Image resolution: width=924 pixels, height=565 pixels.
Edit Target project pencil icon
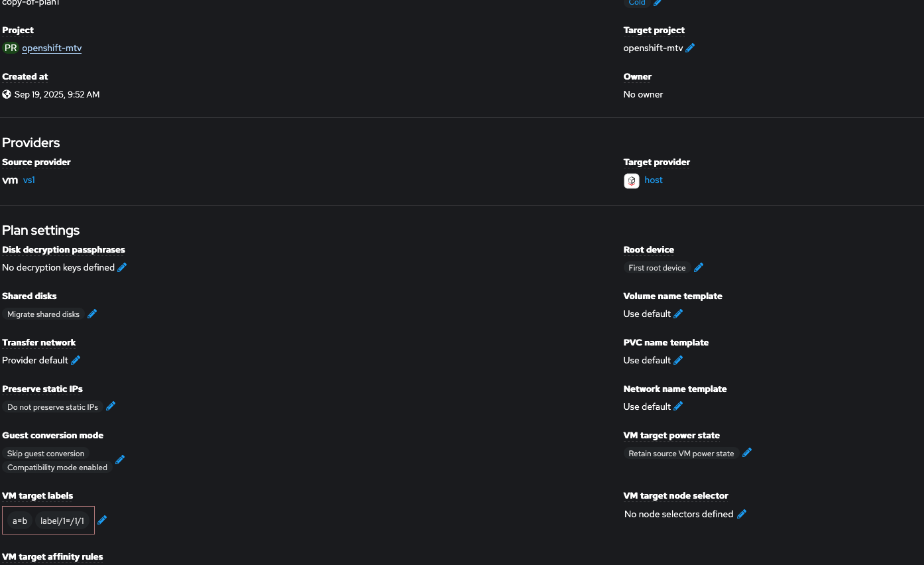point(690,48)
